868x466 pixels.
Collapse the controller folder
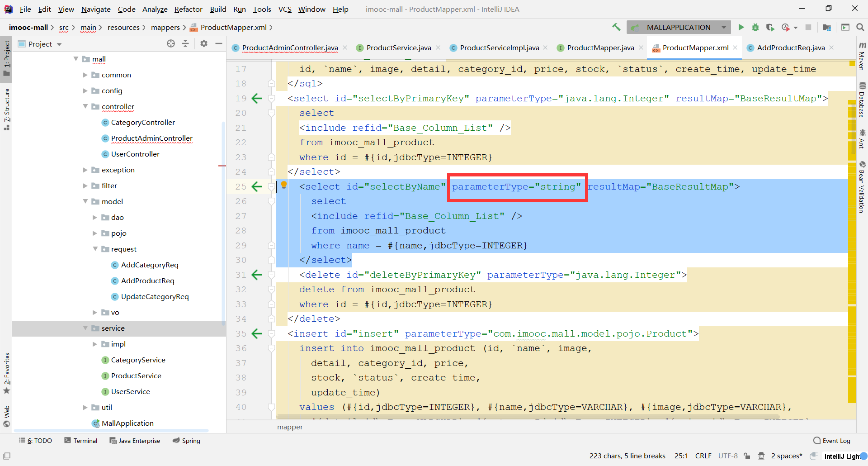pyautogui.click(x=85, y=106)
